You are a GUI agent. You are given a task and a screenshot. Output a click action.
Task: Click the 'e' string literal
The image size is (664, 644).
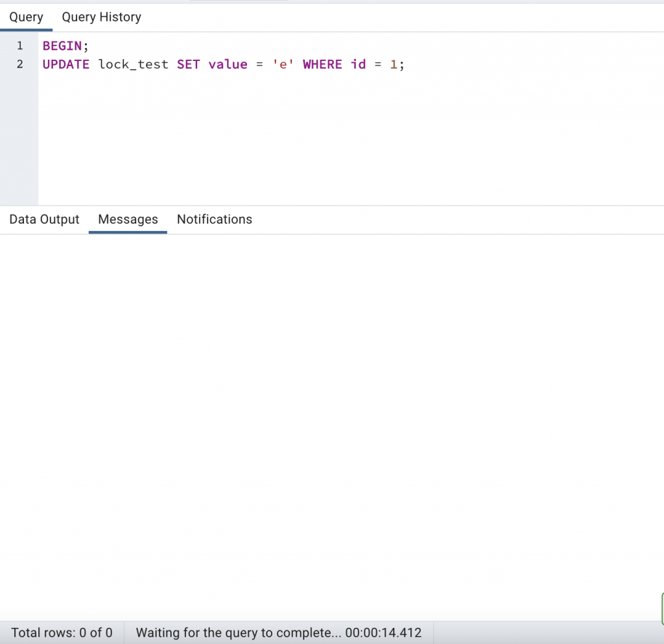(283, 64)
